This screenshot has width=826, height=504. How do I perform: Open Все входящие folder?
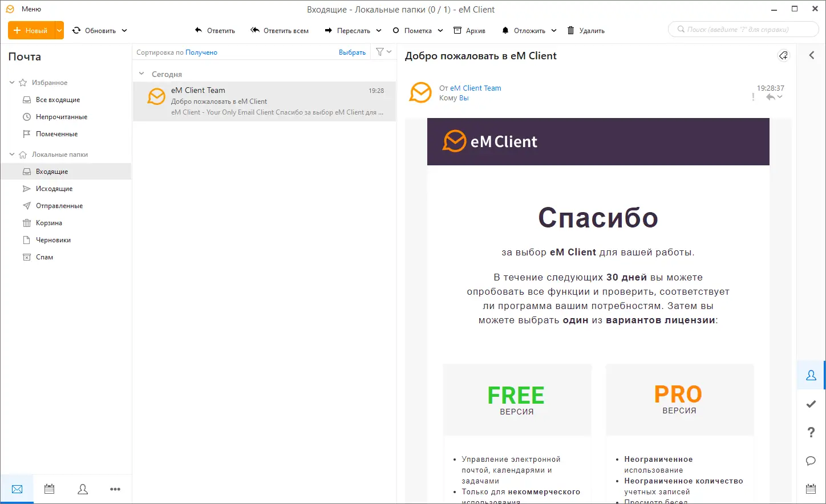pos(58,100)
